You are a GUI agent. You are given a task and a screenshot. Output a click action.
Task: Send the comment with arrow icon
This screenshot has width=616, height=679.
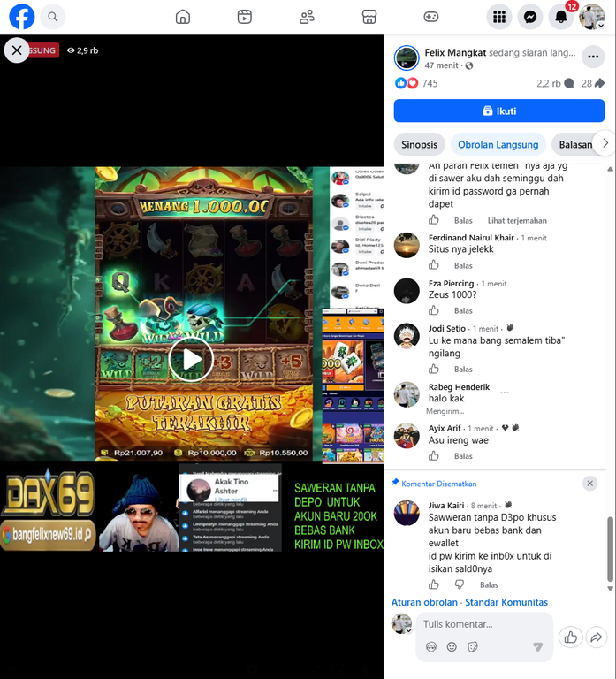pos(537,647)
